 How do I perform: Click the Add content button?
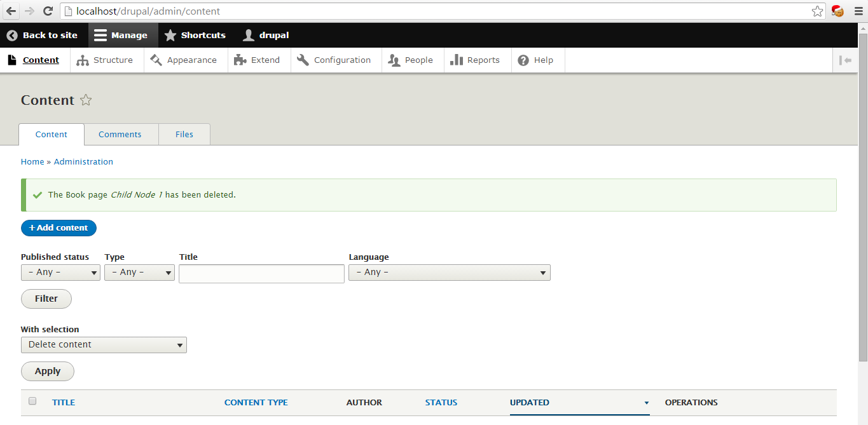[59, 228]
